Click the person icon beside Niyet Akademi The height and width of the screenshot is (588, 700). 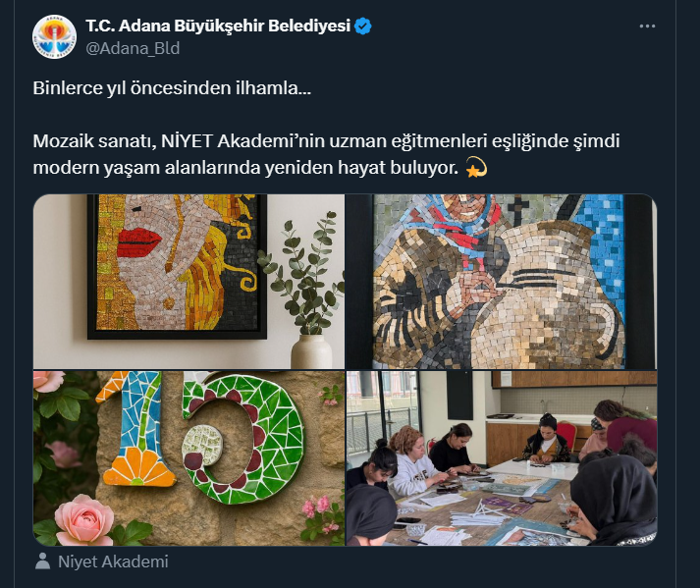tap(43, 561)
